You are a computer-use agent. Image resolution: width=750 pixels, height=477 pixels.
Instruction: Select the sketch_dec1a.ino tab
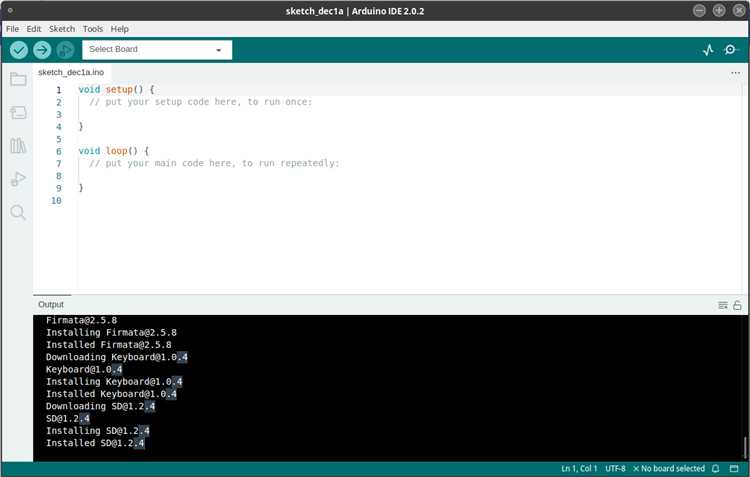coord(71,72)
